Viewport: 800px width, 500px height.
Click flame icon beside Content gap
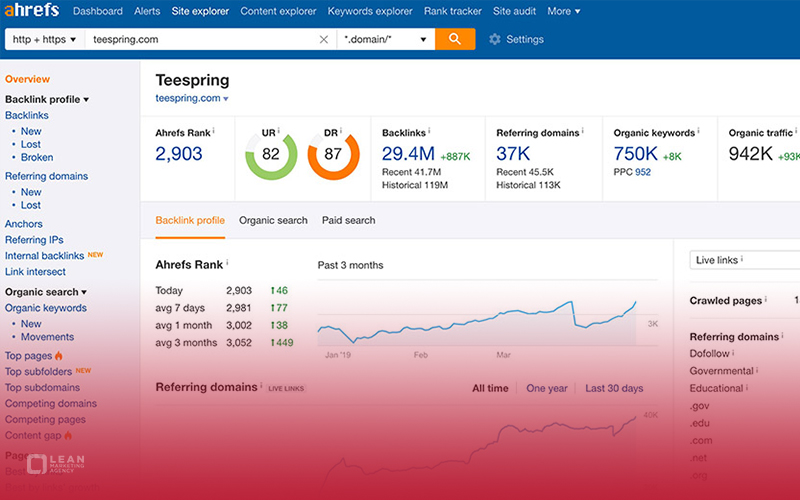(68, 435)
